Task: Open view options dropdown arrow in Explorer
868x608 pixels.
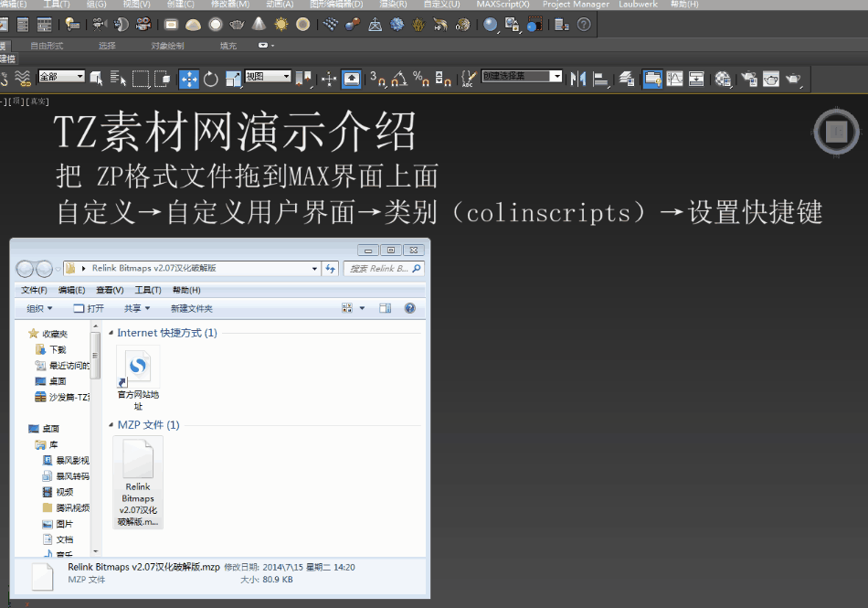Action: point(362,308)
